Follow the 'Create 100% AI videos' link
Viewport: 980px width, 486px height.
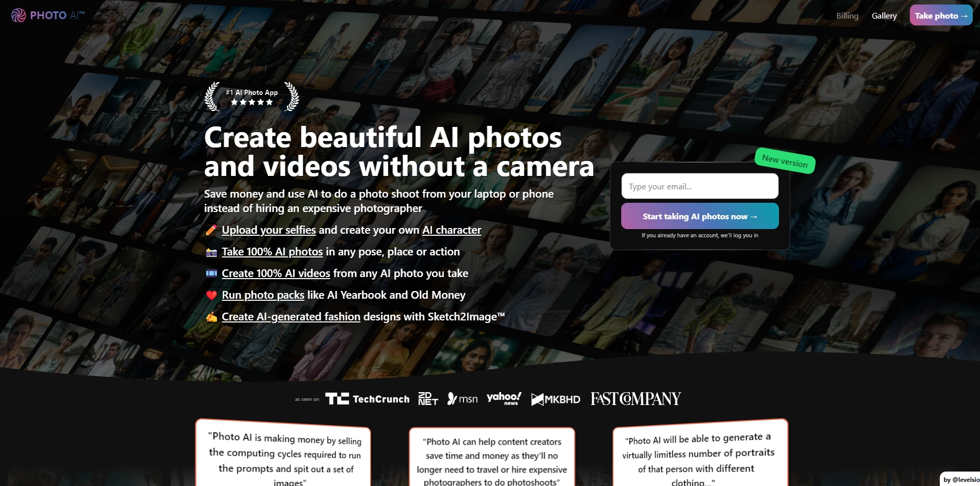point(276,273)
